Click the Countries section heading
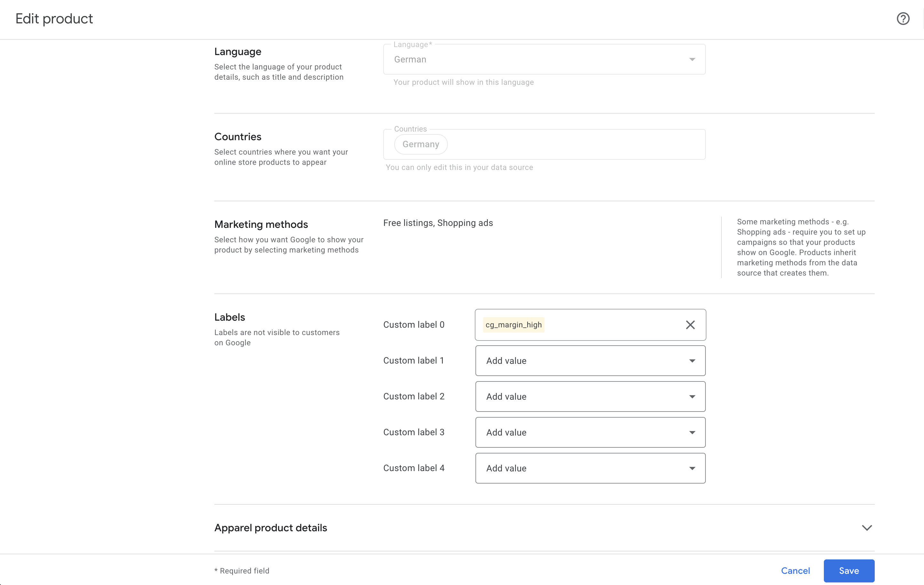The width and height of the screenshot is (924, 585). 237,137
